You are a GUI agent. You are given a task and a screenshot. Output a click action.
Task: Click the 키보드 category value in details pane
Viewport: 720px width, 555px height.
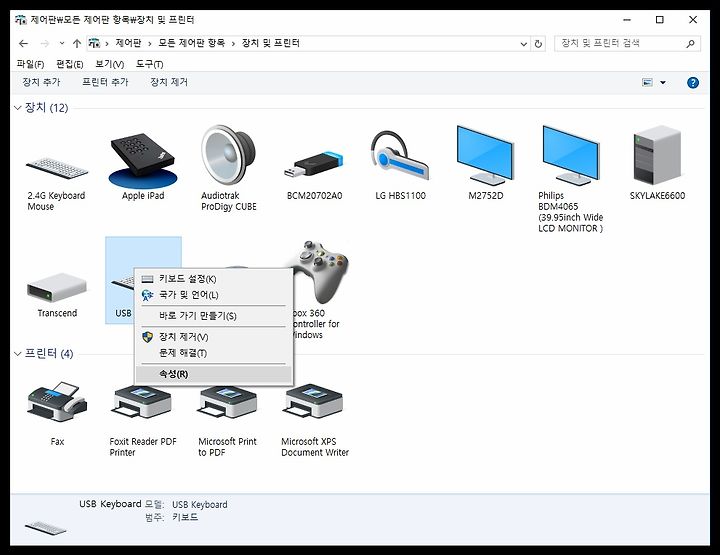coord(185,517)
